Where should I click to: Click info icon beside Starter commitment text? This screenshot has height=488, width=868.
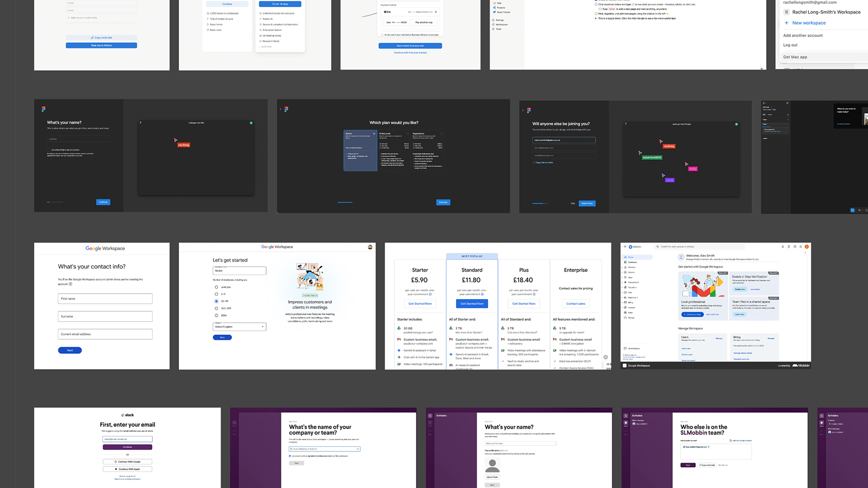[430, 294]
